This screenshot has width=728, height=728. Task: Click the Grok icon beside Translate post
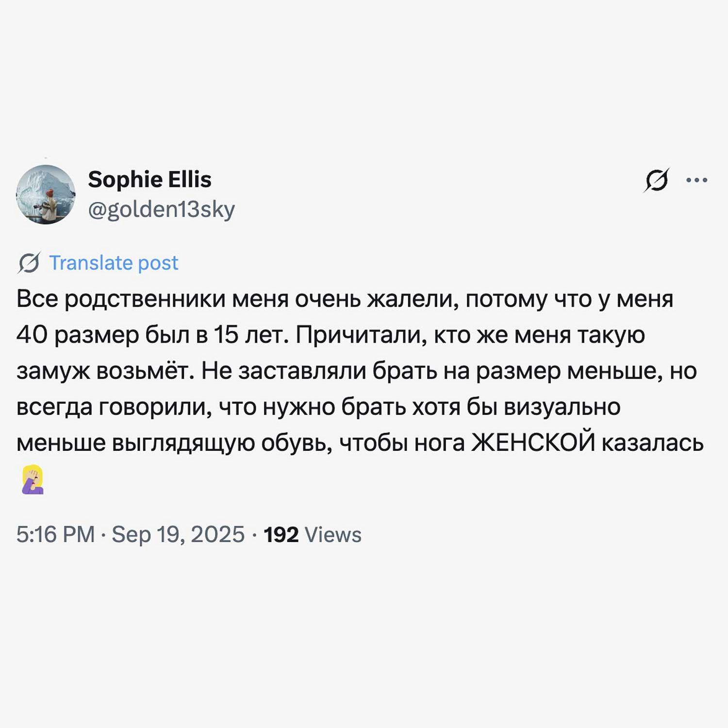(x=29, y=263)
